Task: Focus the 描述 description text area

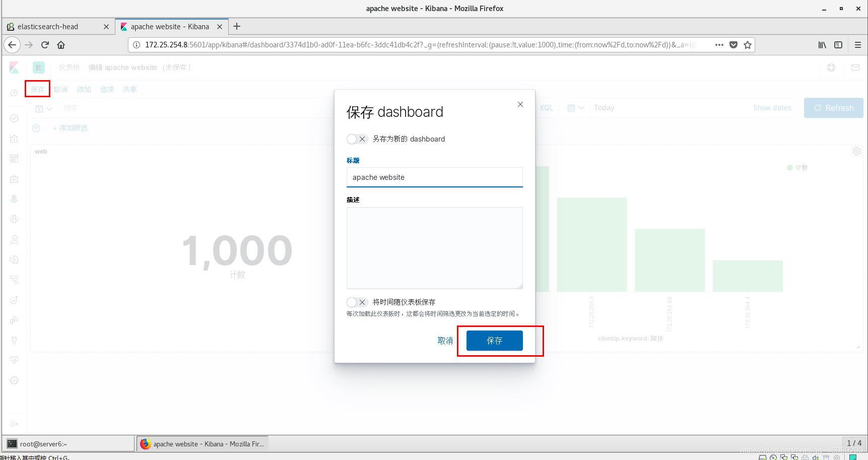Action: click(x=435, y=248)
